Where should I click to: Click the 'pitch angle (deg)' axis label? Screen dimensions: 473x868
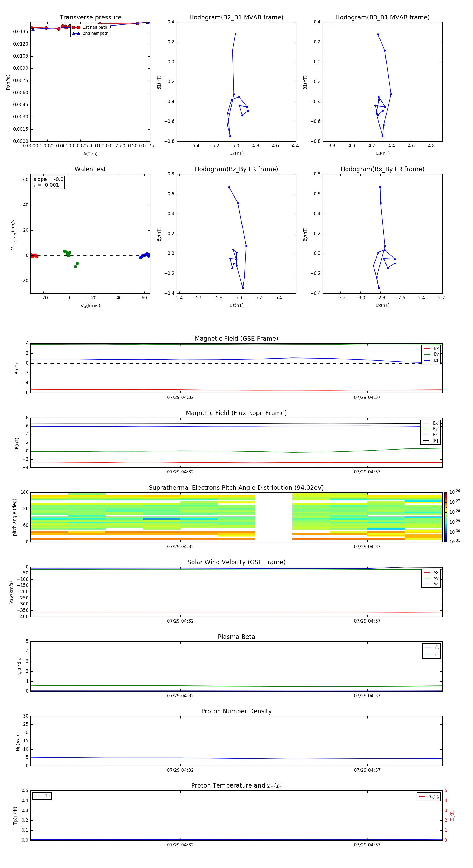(x=14, y=517)
